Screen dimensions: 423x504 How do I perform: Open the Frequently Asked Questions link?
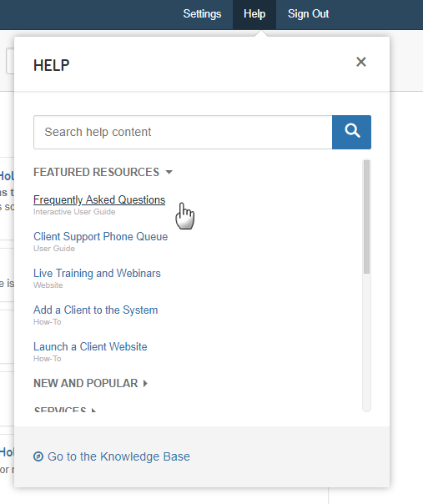[99, 199]
